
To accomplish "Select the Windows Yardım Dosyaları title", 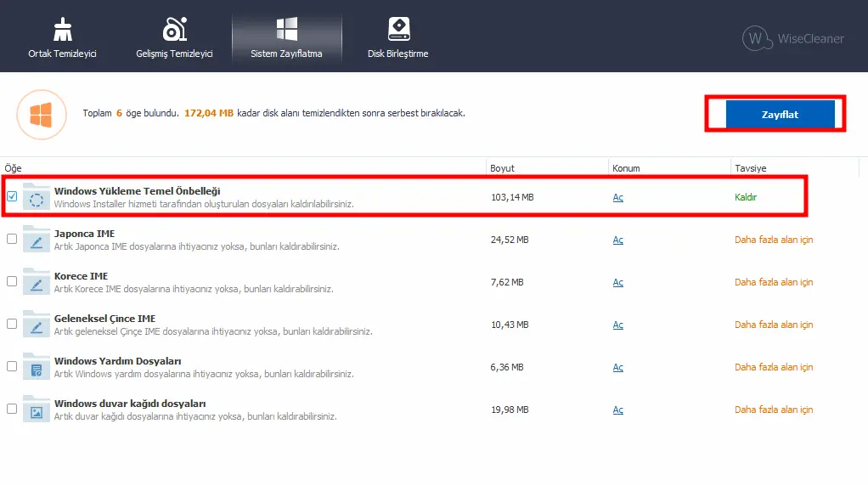I will (117, 361).
